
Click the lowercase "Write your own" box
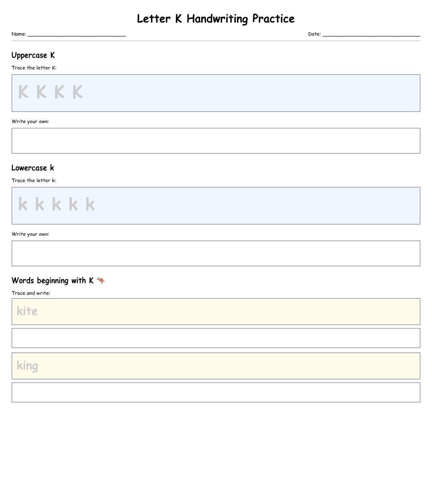tap(216, 253)
